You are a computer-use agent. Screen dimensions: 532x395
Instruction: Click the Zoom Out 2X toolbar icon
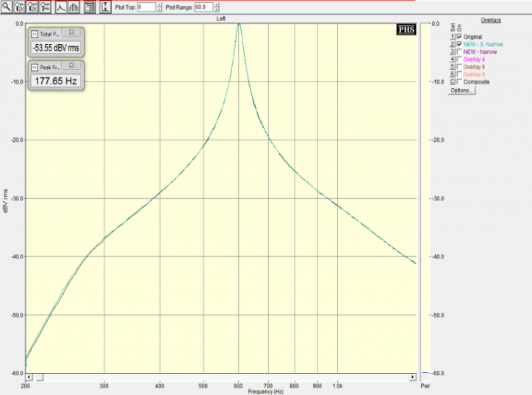pos(33,7)
